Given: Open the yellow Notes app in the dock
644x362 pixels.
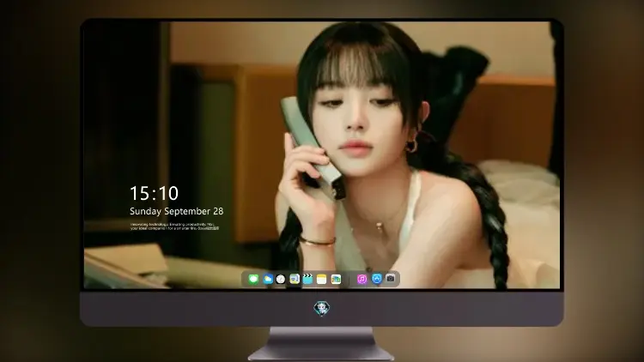Looking at the screenshot, I should point(322,279).
